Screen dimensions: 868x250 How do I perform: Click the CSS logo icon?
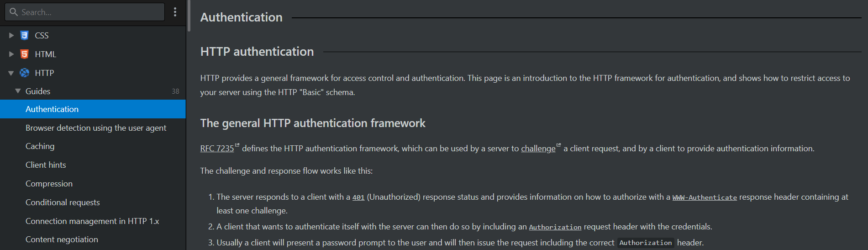click(x=25, y=35)
